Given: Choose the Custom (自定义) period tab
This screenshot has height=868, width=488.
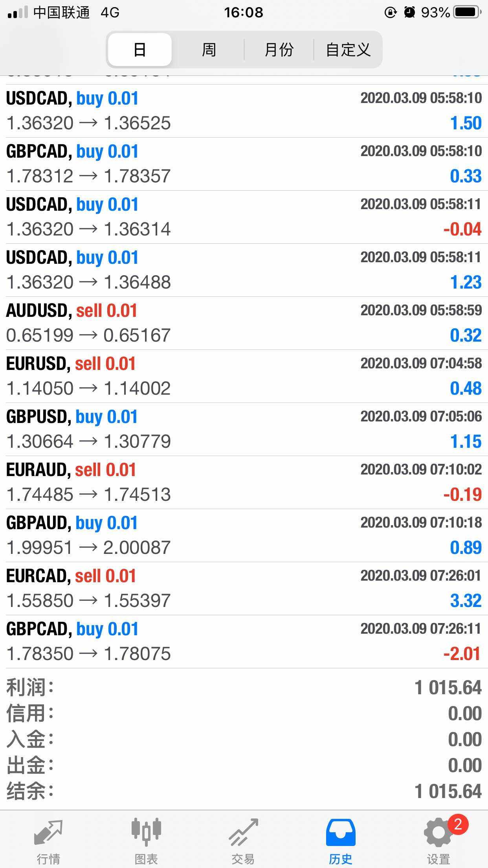Looking at the screenshot, I should [x=348, y=50].
